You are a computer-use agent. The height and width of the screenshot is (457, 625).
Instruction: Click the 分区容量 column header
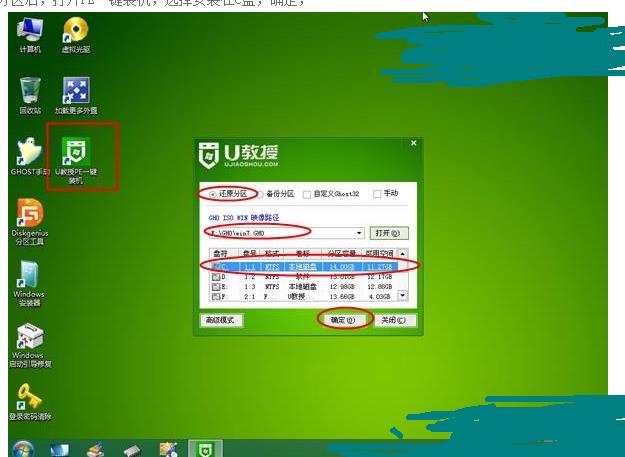(x=342, y=254)
